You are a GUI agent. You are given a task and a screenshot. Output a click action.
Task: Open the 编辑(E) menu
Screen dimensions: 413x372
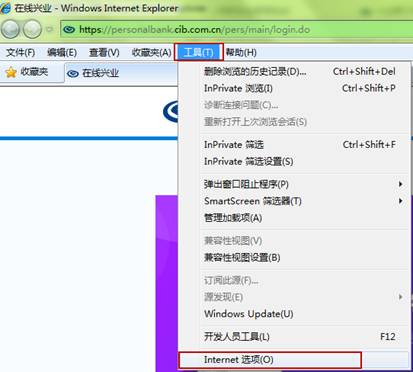click(62, 52)
